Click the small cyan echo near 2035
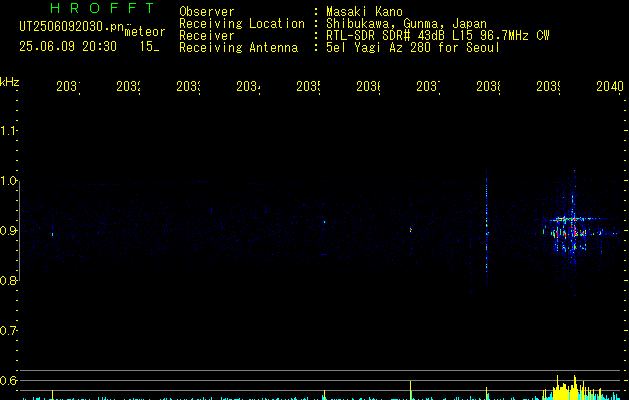The image size is (629, 400). 325,222
